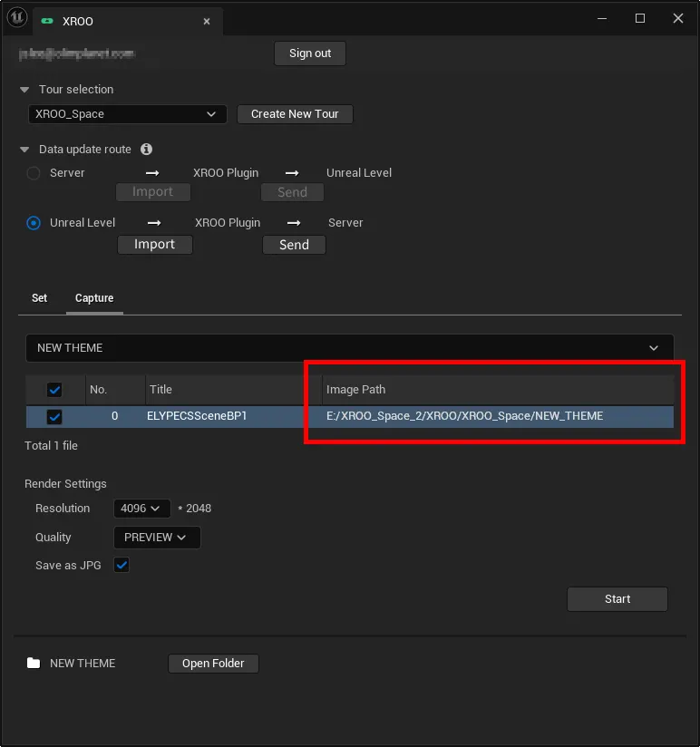Click the Title column header
Image resolution: width=700 pixels, height=747 pixels.
click(234, 390)
